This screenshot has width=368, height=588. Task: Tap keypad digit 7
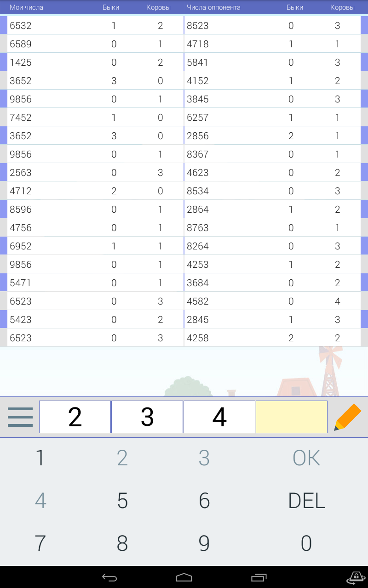pos(40,543)
